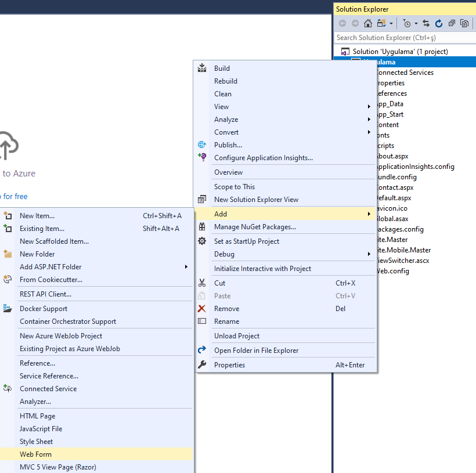This screenshot has height=473, width=476.
Task: Click the red X icon next to Remove
Action: pos(201,308)
